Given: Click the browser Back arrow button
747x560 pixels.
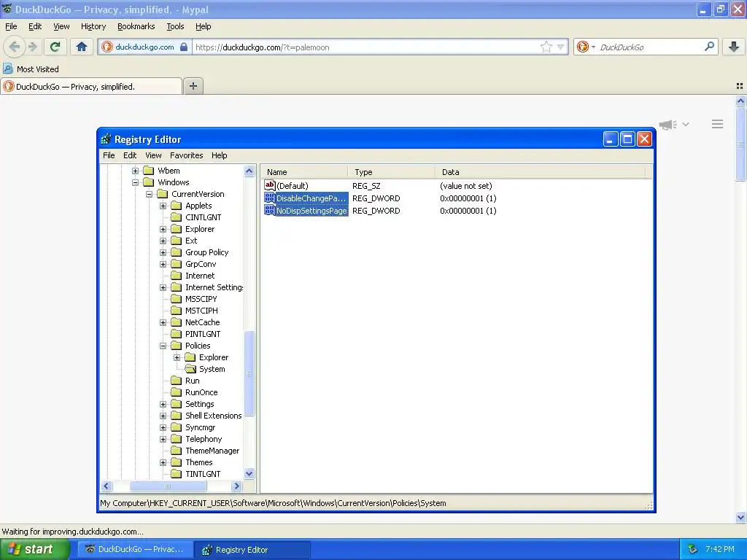Looking at the screenshot, I should tap(15, 47).
